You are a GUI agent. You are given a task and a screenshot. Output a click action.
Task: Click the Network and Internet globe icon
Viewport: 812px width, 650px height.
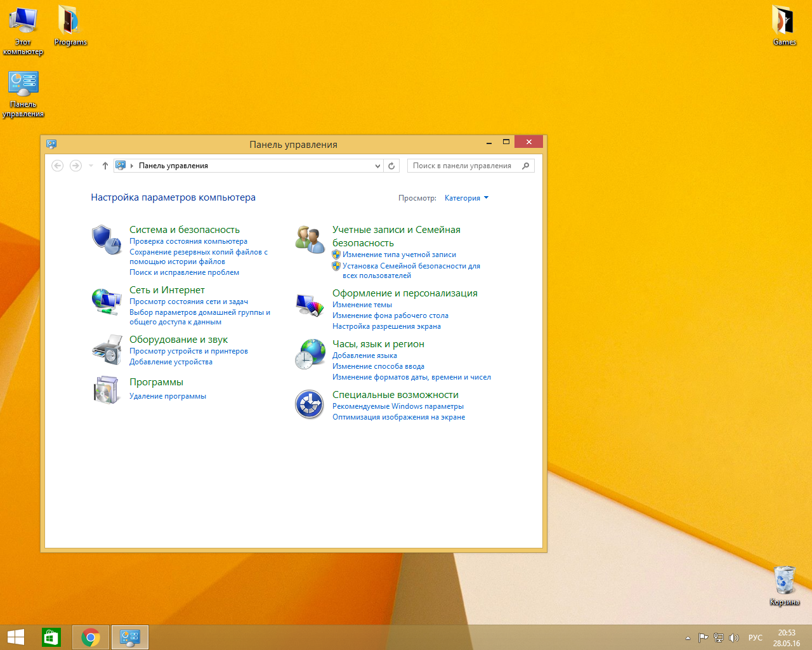click(106, 301)
